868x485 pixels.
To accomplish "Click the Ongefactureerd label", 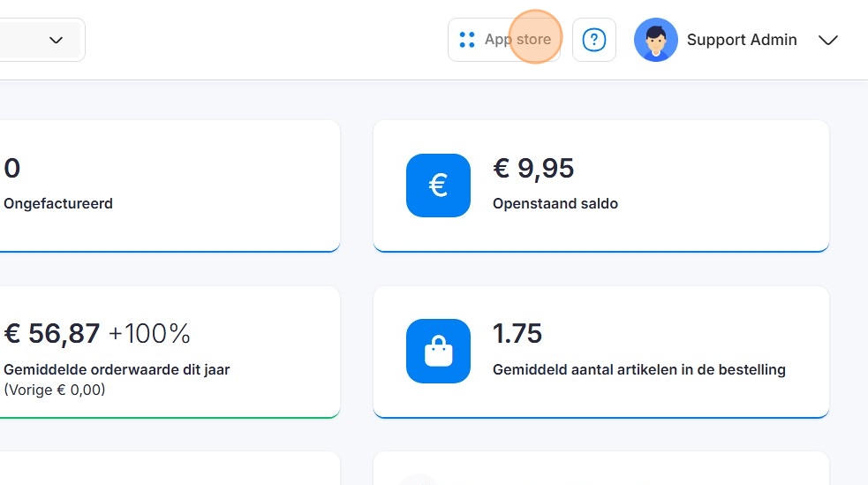I will pos(58,203).
